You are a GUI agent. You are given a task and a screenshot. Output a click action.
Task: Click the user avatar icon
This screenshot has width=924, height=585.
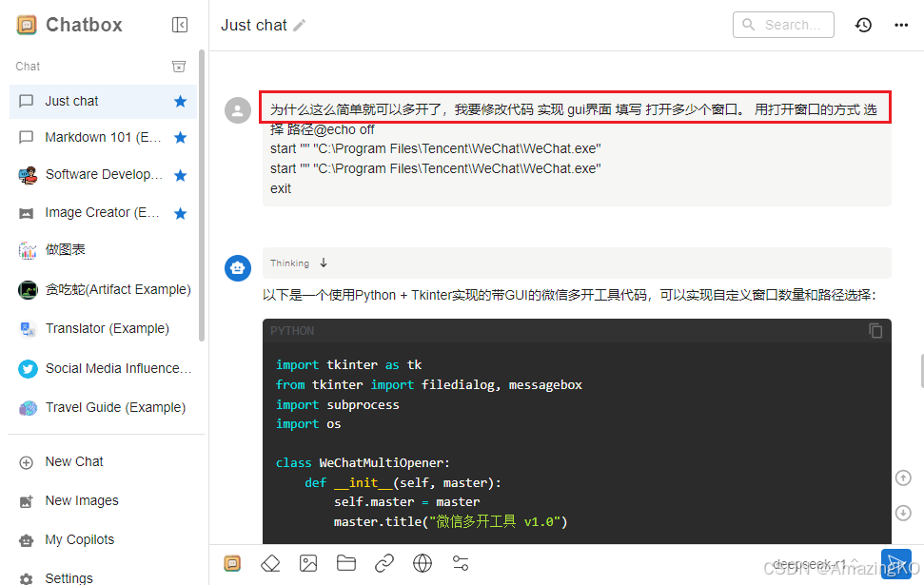coord(238,110)
